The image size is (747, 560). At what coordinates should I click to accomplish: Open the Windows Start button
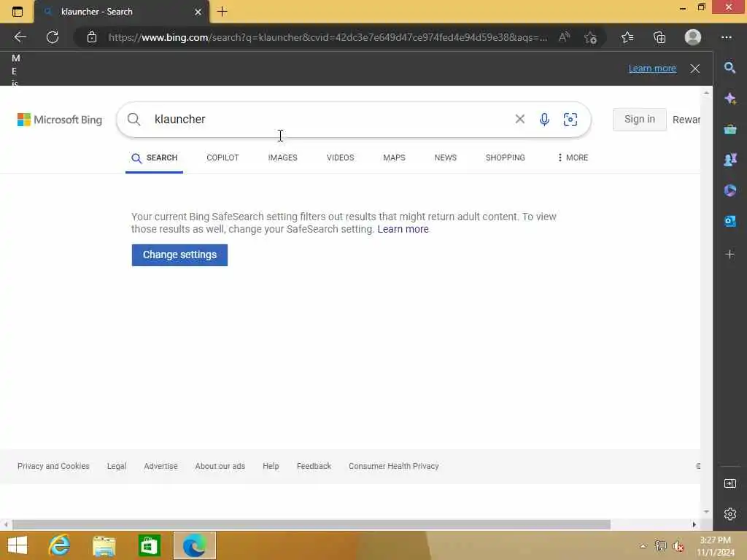tap(18, 545)
